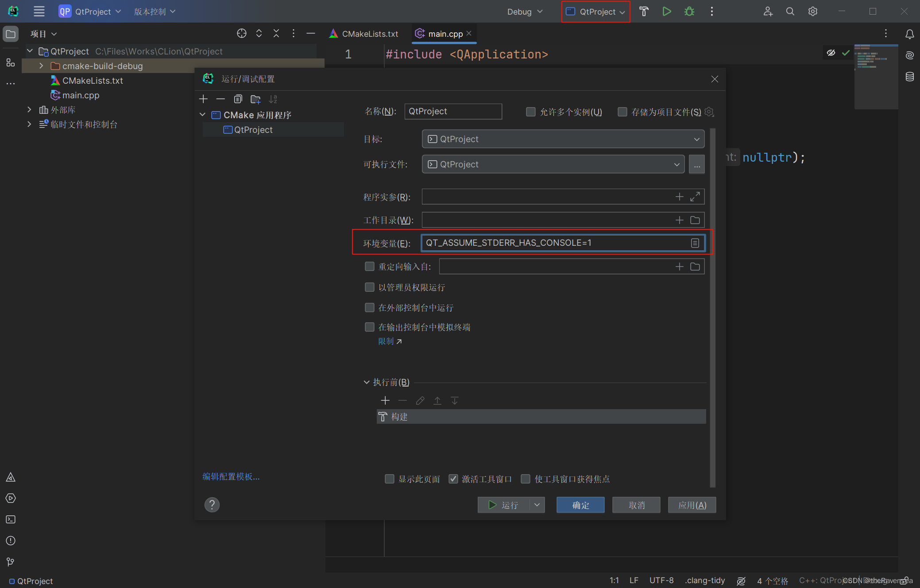Open the 目标 QtProject dropdown
This screenshot has height=588, width=920.
pyautogui.click(x=563, y=139)
